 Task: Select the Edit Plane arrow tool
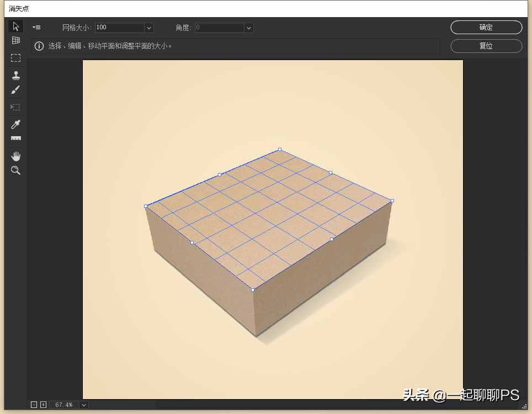click(x=15, y=26)
